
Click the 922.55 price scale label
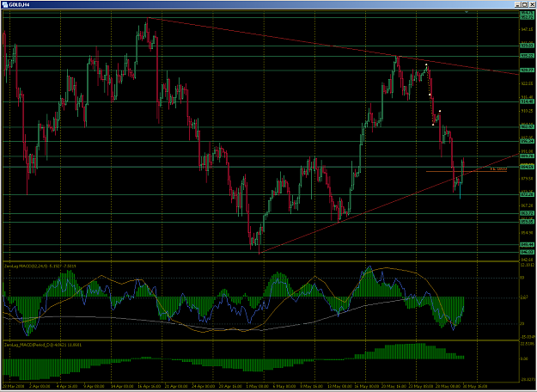coord(527,83)
